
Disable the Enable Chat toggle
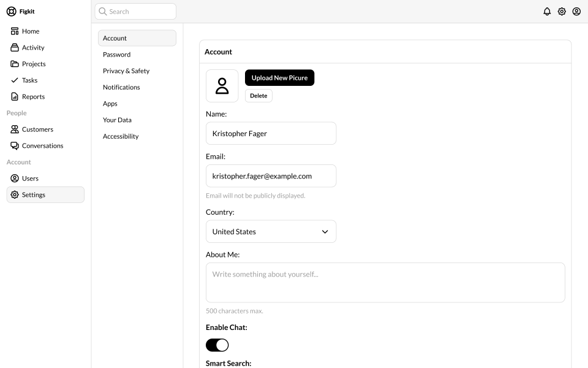[x=217, y=345]
